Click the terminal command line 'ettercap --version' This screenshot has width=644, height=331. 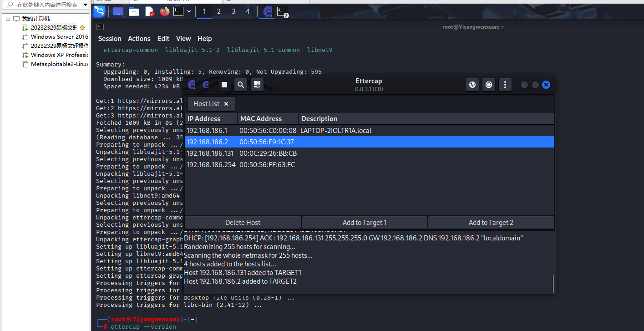point(143,327)
